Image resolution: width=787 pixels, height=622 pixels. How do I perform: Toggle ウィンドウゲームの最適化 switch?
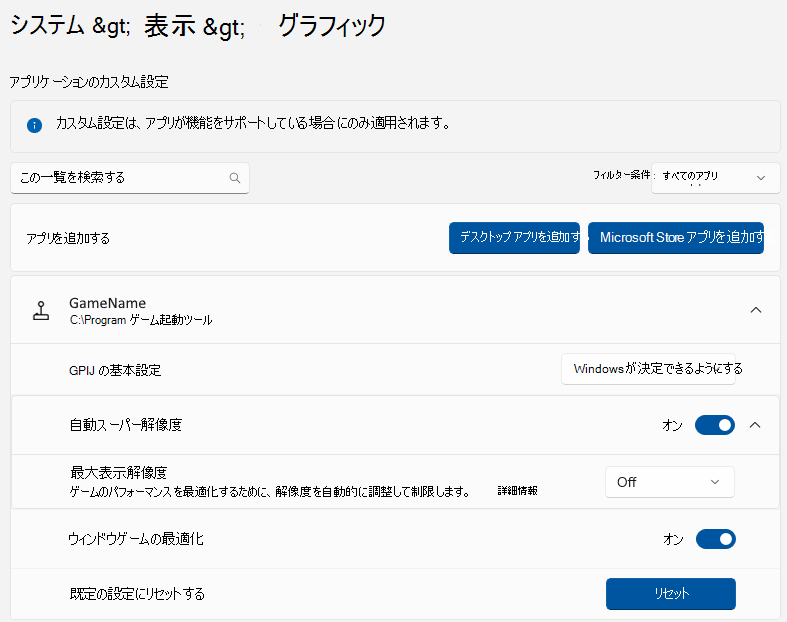coord(716,539)
